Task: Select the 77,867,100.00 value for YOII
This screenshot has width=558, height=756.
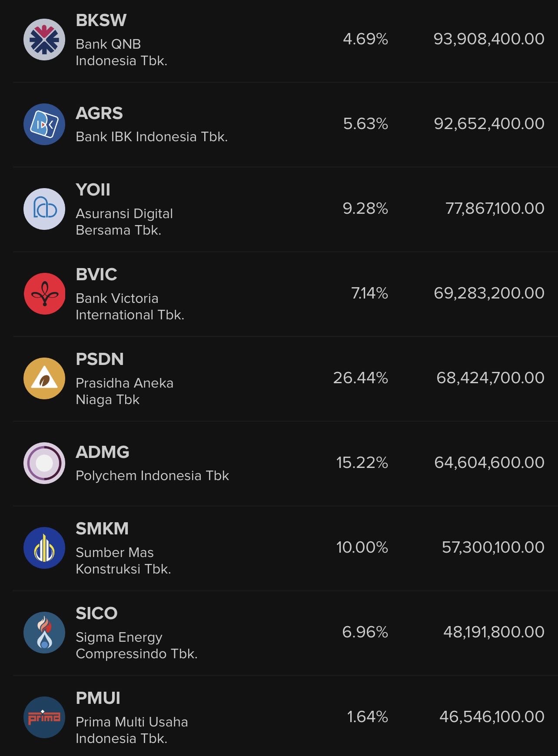Action: tap(495, 209)
